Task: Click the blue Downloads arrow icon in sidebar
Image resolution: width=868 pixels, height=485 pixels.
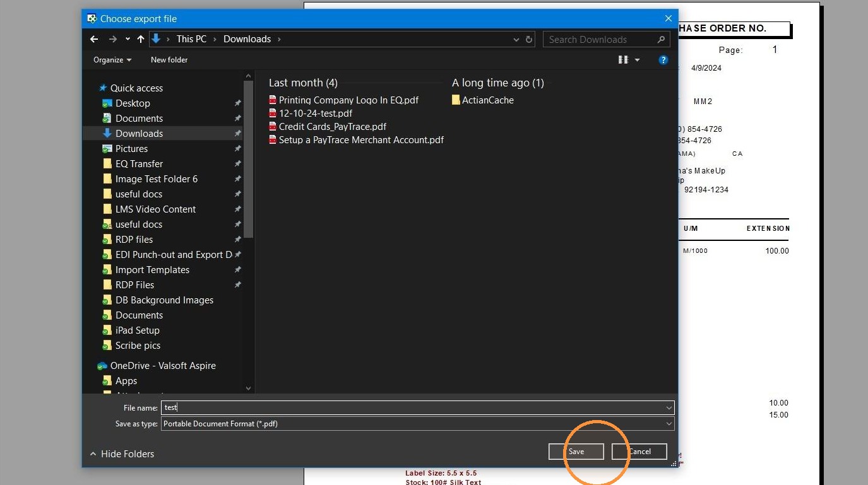Action: (107, 134)
